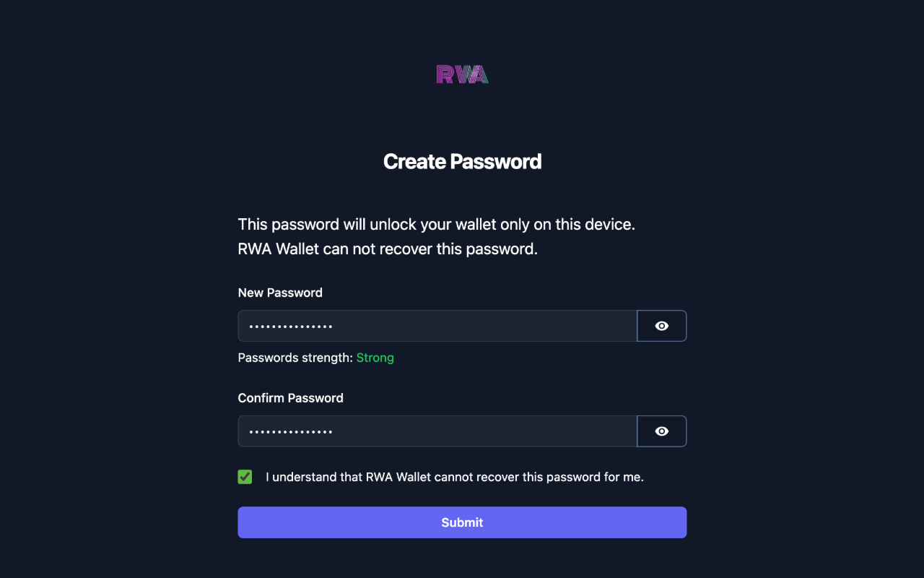This screenshot has height=578, width=924.
Task: Click Submit to create the password
Action: pyautogui.click(x=462, y=522)
